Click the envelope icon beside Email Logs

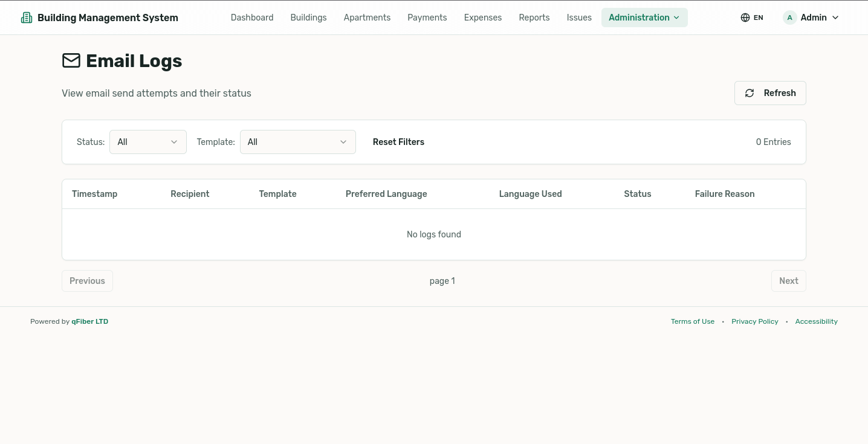tap(71, 60)
